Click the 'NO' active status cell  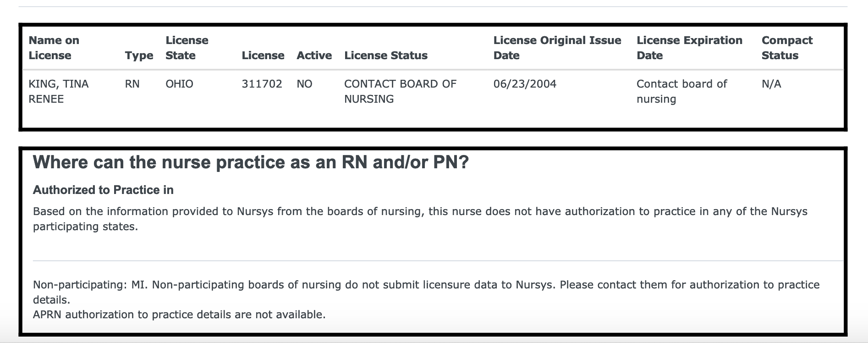tap(304, 84)
